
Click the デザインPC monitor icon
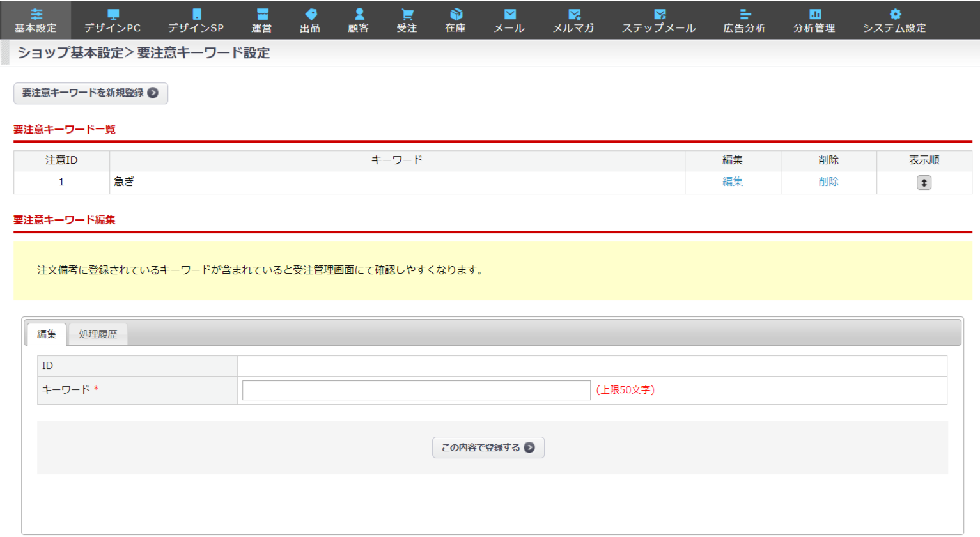[x=113, y=14]
